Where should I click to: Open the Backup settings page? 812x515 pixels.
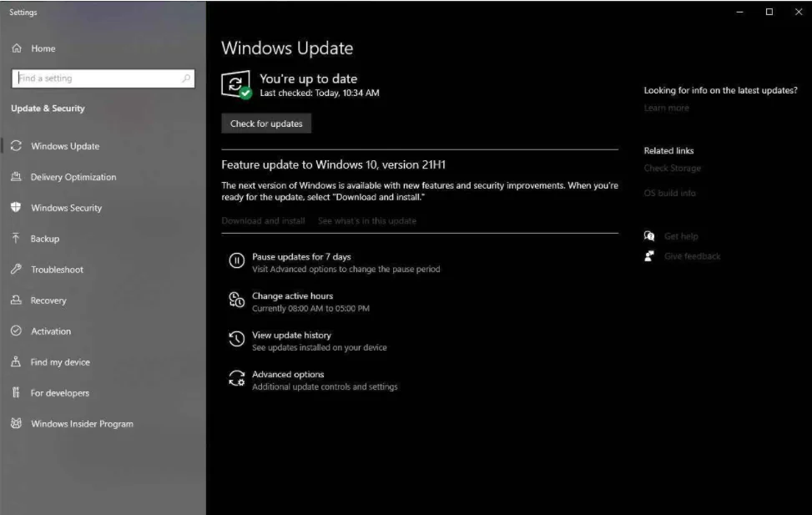45,239
